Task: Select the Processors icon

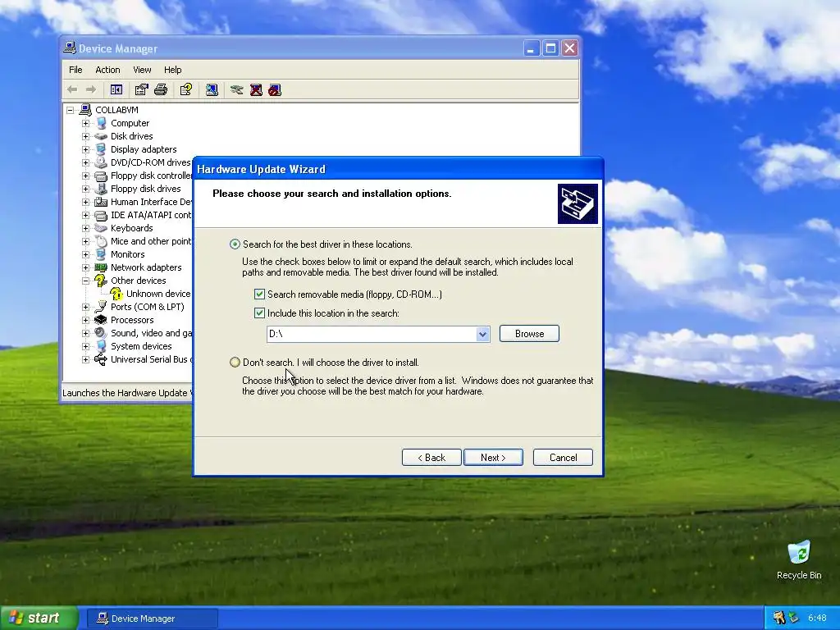Action: click(101, 320)
